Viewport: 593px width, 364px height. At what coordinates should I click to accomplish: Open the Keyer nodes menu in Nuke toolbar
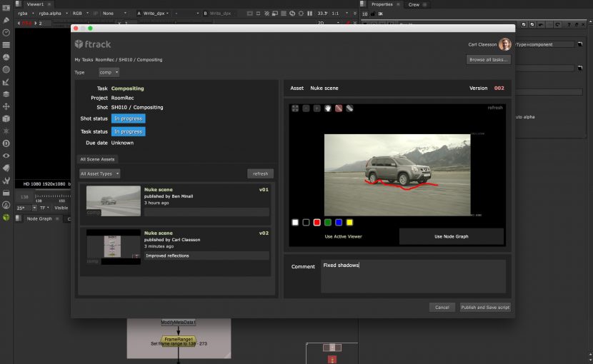click(x=6, y=81)
